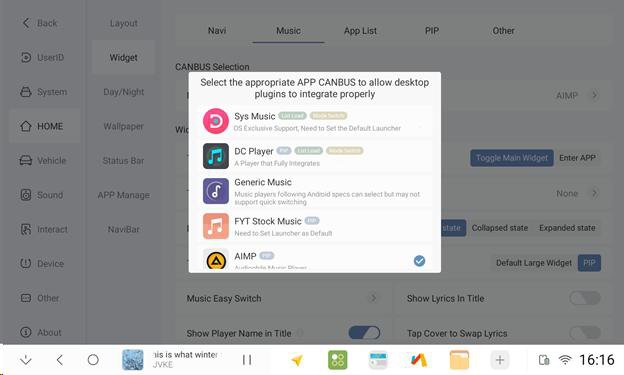This screenshot has height=375, width=624.
Task: Open the file manager folder icon
Action: (x=459, y=360)
